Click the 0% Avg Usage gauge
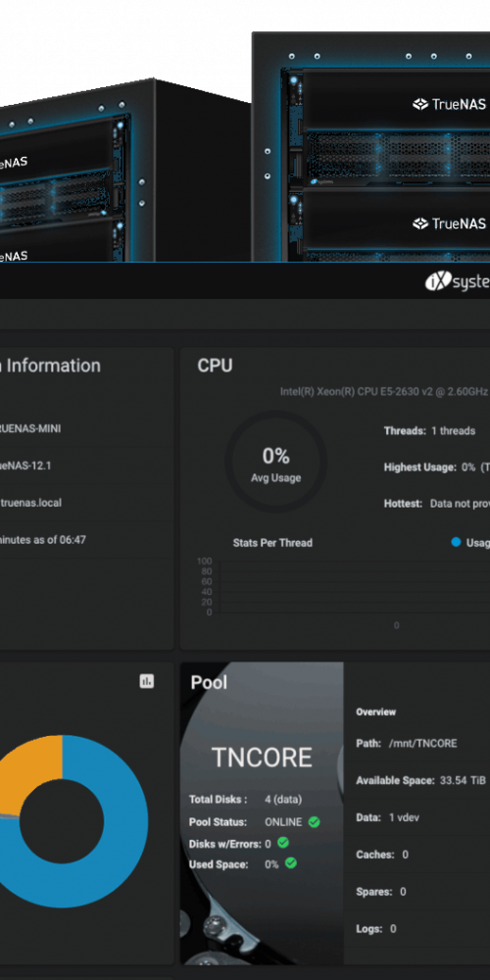The width and height of the screenshot is (490, 980). coord(275,462)
